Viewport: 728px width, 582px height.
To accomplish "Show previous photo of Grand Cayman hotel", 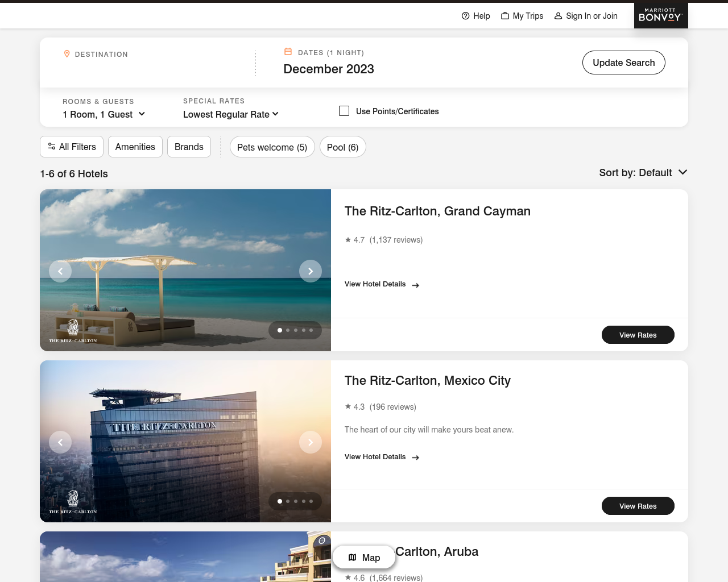I will coord(60,271).
